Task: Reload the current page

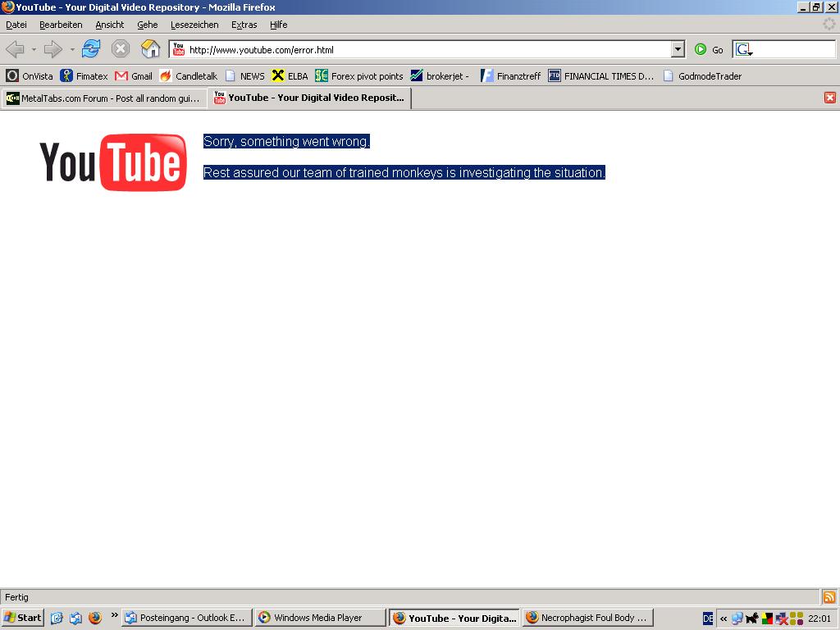Action: (92, 48)
